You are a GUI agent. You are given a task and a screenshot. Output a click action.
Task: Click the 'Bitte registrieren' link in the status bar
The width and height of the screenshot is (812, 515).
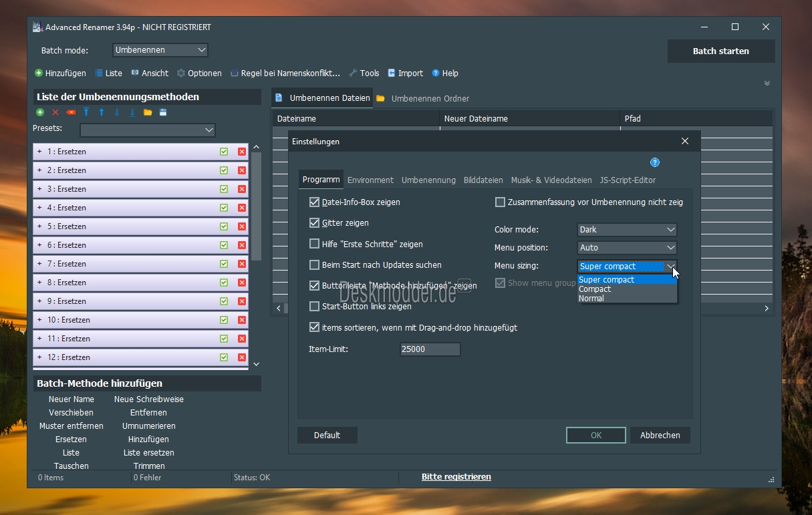click(456, 477)
